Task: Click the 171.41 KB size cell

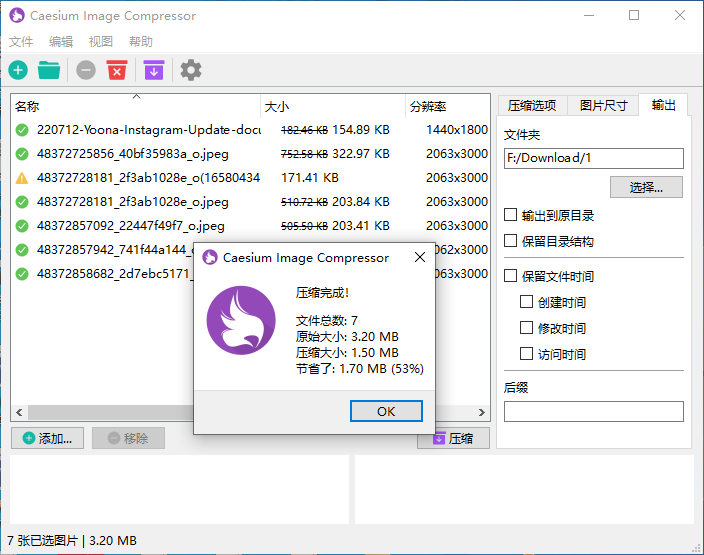Action: point(310,178)
